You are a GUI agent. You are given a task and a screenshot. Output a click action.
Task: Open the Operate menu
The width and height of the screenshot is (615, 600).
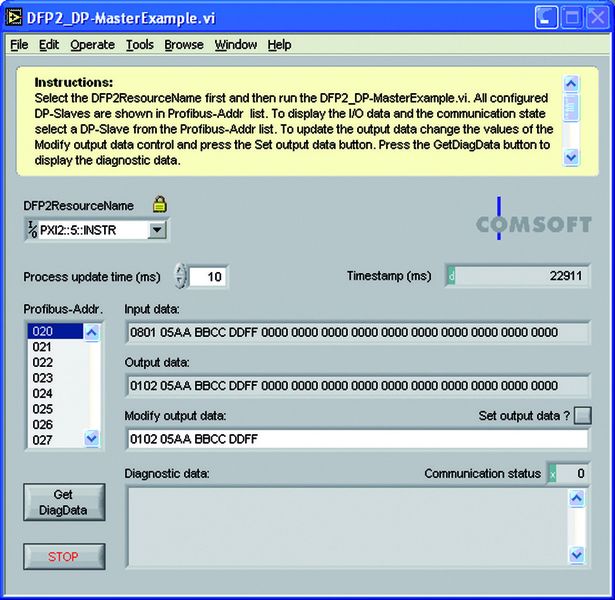pos(92,45)
